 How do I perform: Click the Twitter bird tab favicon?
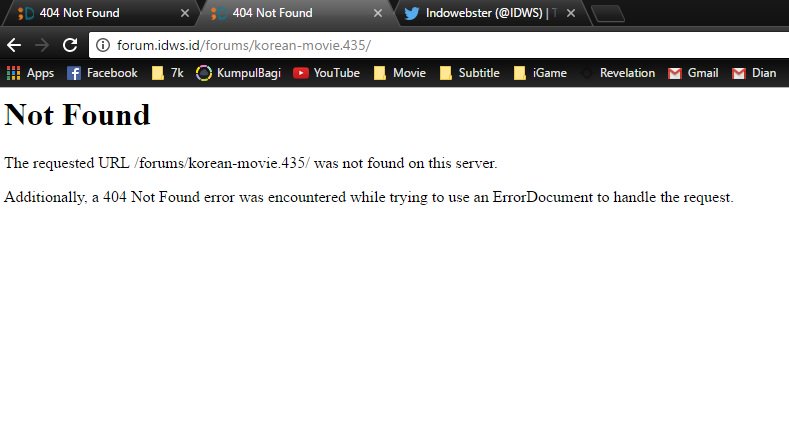tap(412, 13)
